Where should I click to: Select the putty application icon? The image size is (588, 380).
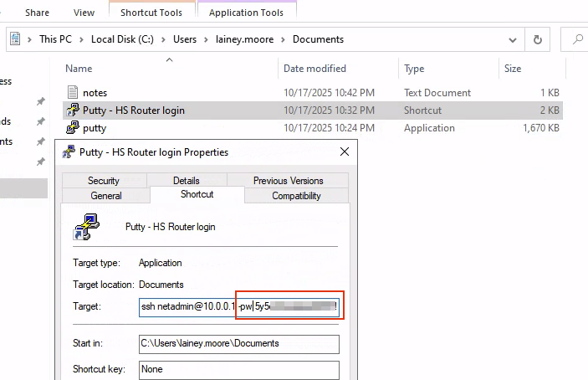(73, 128)
